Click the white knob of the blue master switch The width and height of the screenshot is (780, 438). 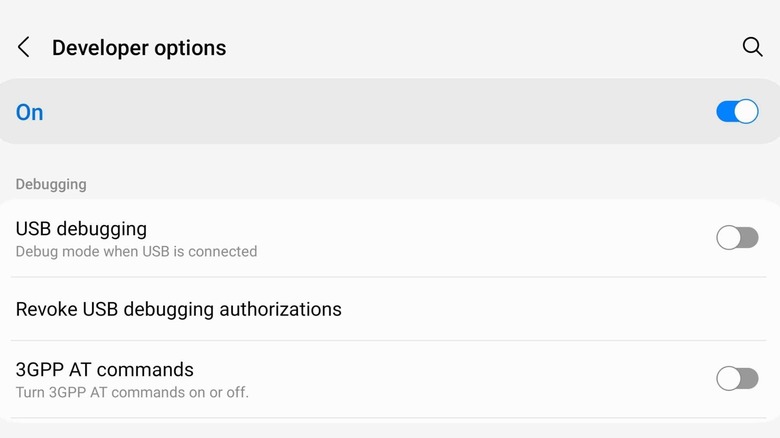pos(746,111)
